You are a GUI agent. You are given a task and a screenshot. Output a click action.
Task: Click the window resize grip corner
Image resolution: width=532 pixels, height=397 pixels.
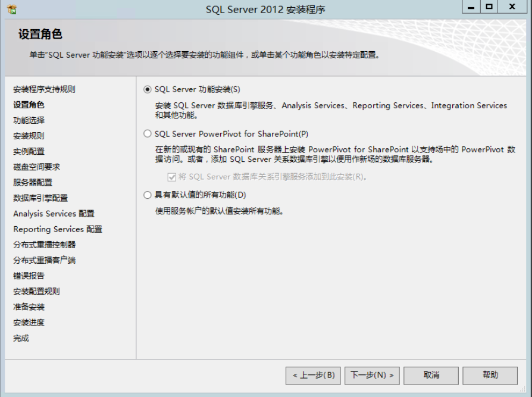[522, 389]
